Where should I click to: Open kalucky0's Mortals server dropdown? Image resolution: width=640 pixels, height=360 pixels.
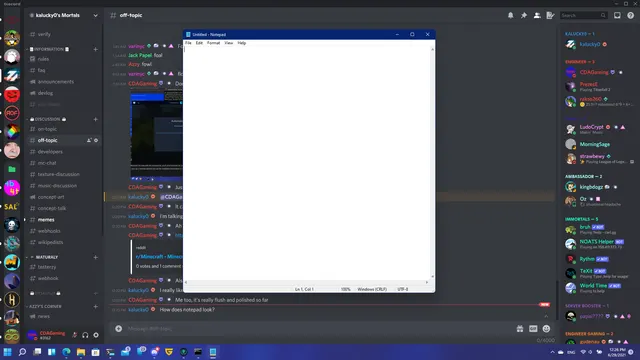click(x=96, y=15)
